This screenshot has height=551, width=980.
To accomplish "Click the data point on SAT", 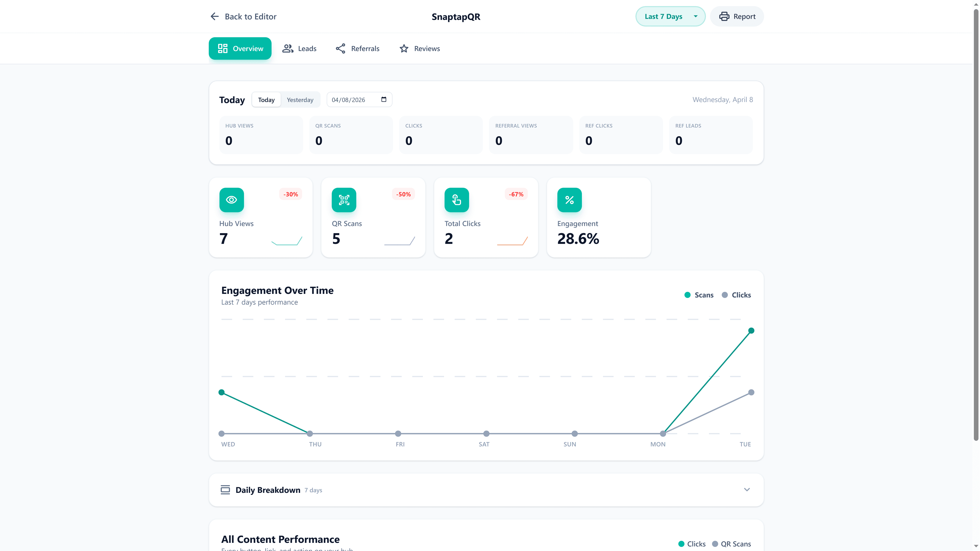I will (486, 433).
